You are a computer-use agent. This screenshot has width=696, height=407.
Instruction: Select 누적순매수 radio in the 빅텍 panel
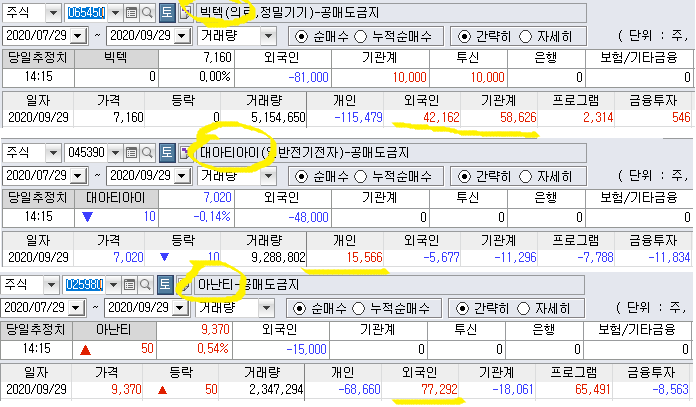361,35
